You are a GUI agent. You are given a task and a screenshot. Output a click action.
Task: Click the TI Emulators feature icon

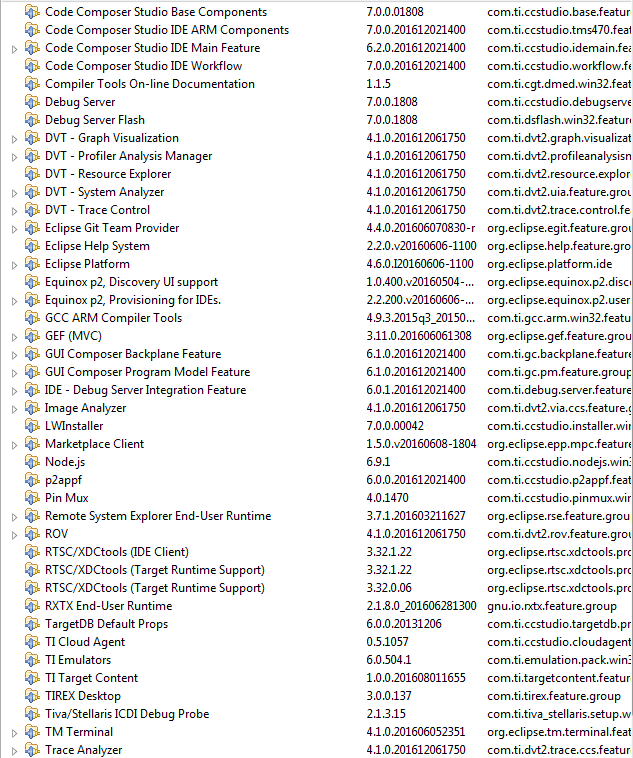pyautogui.click(x=32, y=660)
